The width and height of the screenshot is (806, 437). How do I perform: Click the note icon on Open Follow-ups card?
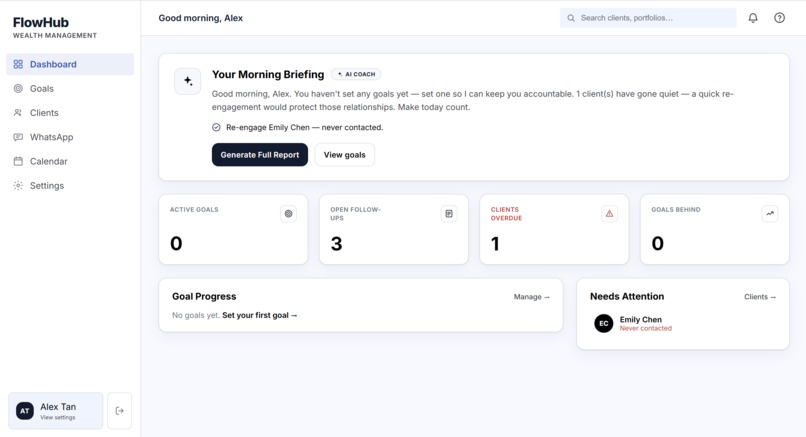pyautogui.click(x=449, y=213)
